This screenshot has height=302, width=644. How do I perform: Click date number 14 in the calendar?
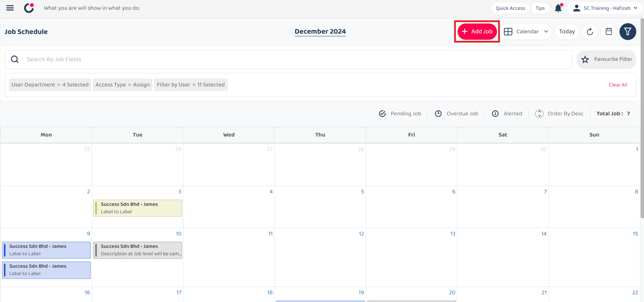click(x=544, y=234)
